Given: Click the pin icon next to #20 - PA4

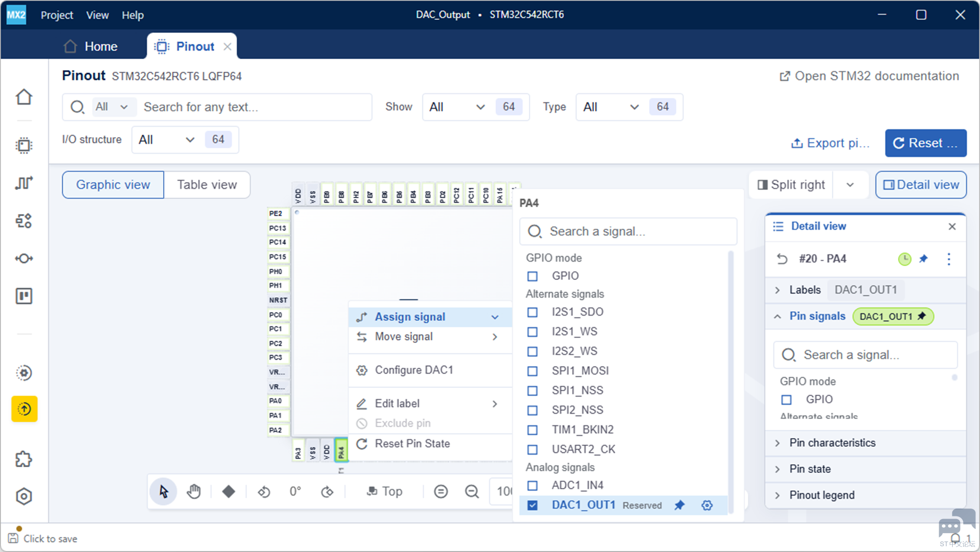Looking at the screenshot, I should [x=924, y=258].
